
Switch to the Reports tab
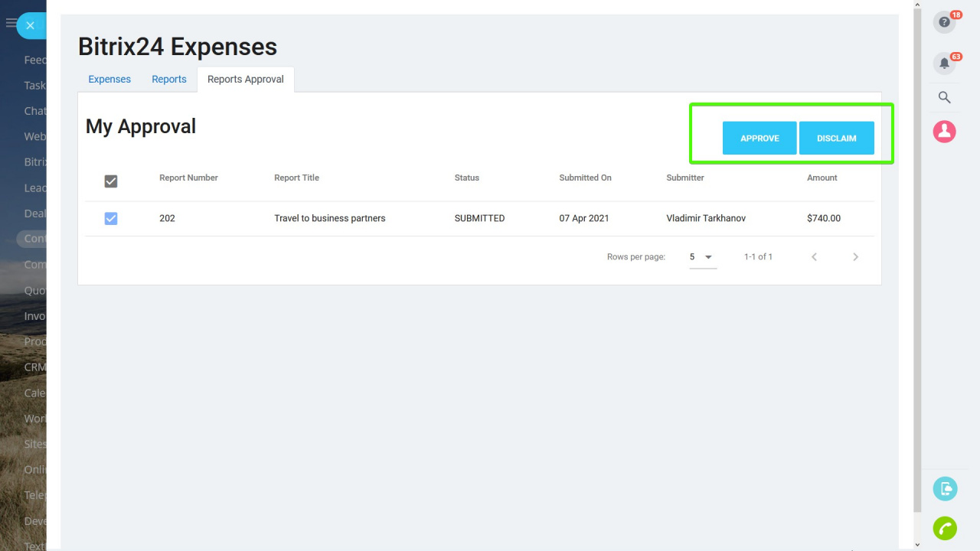click(169, 79)
